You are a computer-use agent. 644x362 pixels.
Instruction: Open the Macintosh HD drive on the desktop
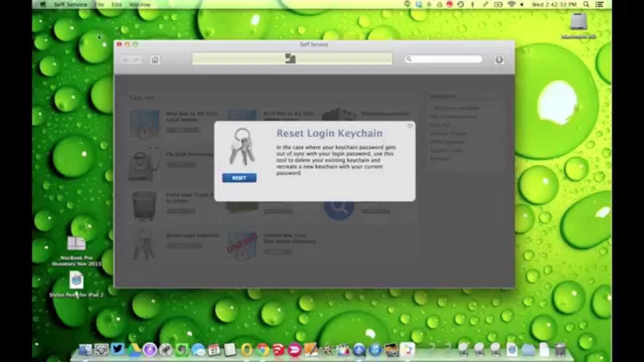579,25
